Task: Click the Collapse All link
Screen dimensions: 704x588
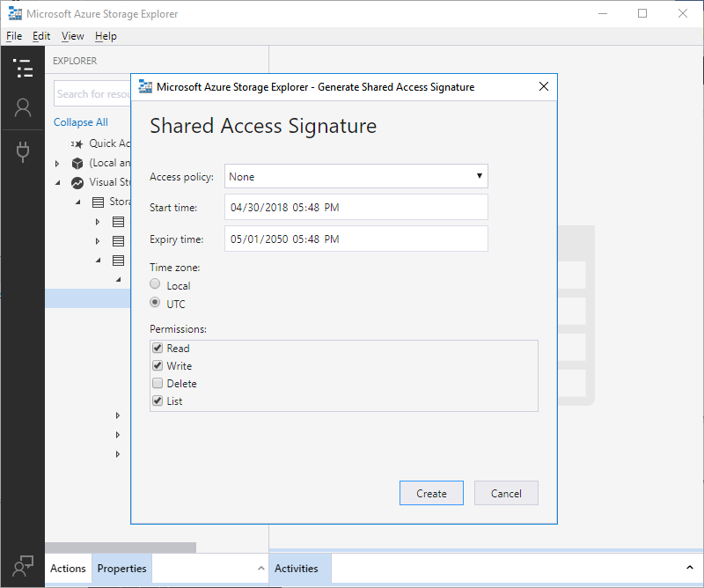Action: 81,122
